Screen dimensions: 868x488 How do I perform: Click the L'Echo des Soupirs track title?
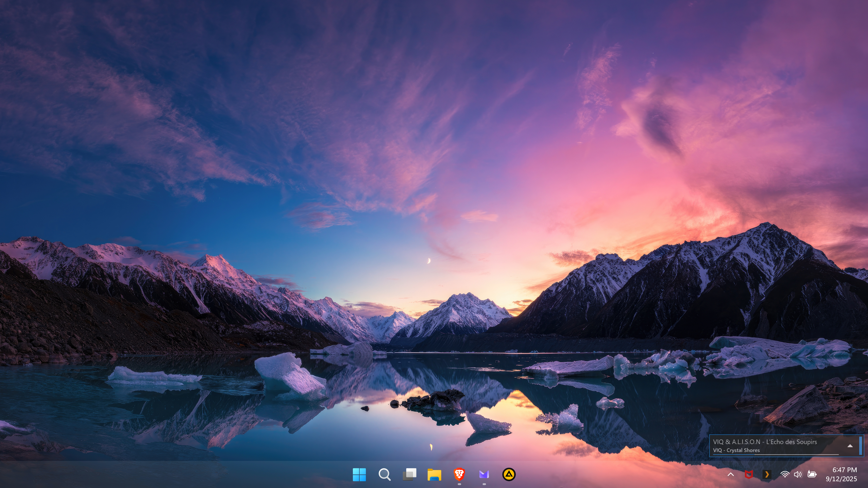point(764,442)
